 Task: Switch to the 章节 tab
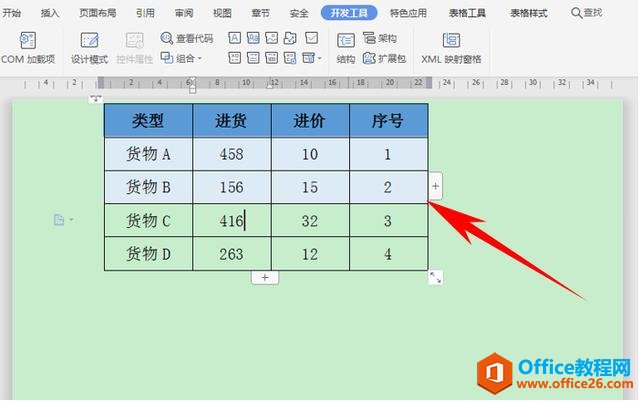point(260,13)
